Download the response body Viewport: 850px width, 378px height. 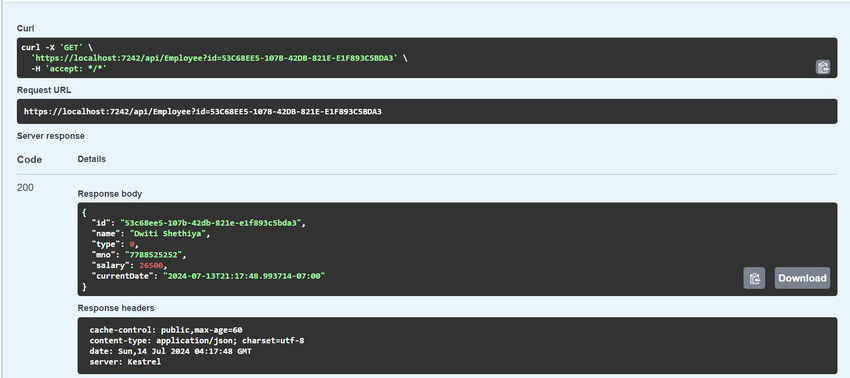(802, 278)
